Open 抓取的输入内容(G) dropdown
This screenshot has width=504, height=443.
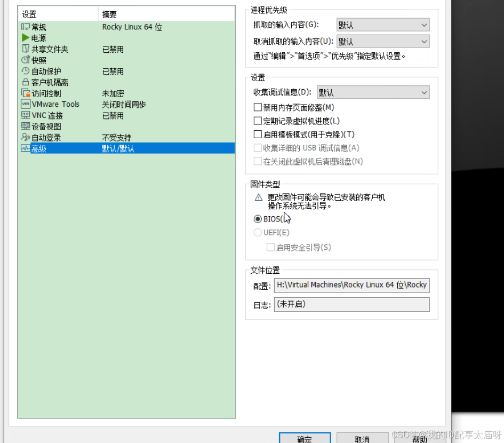point(383,25)
